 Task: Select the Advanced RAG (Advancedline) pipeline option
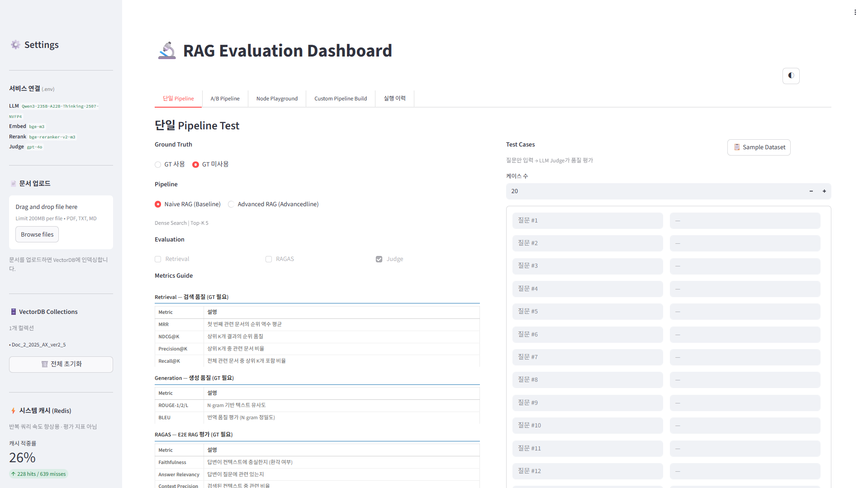click(x=231, y=204)
